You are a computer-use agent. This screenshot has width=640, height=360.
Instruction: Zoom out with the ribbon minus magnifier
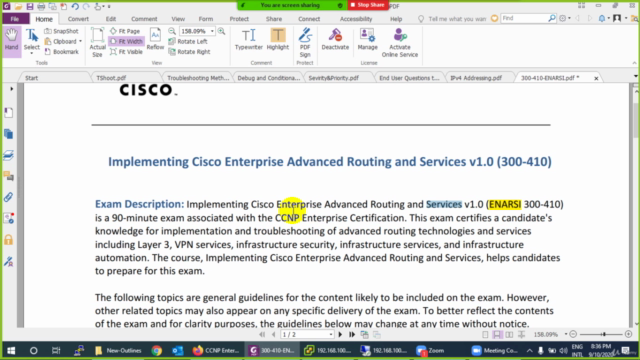tap(172, 31)
